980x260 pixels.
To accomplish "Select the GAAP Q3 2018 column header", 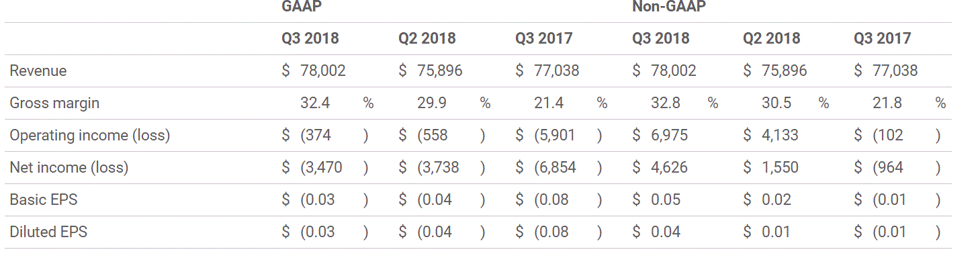I will tap(310, 38).
